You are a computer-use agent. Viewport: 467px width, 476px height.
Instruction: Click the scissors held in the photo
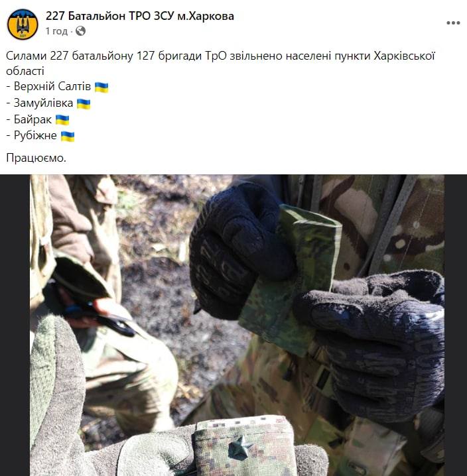(x=100, y=319)
